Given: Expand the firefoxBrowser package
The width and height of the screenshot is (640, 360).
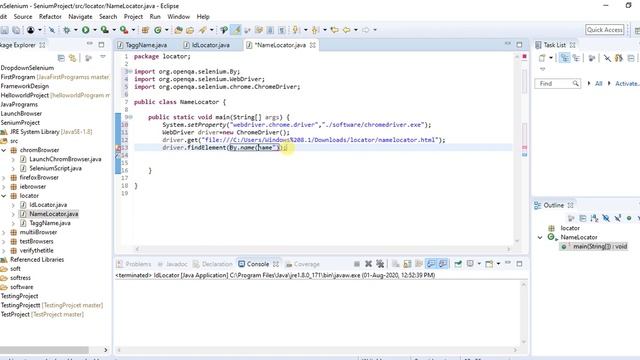Looking at the screenshot, I should click(4, 178).
